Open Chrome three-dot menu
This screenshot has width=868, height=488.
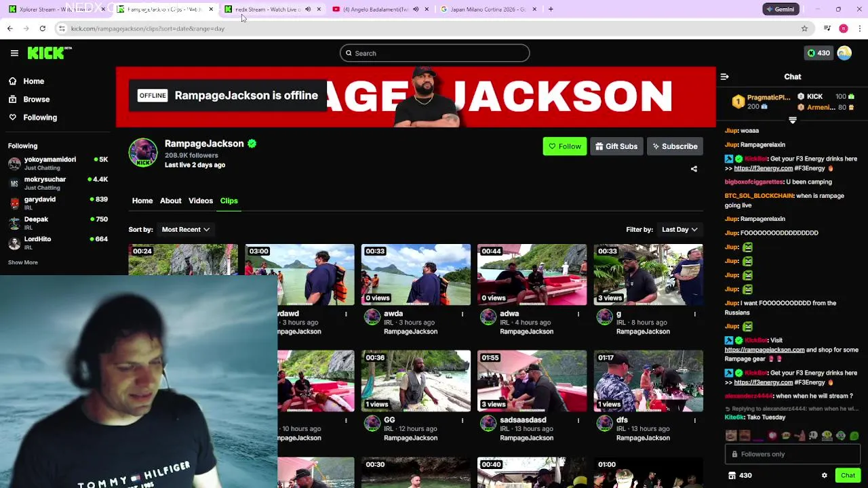pos(859,28)
